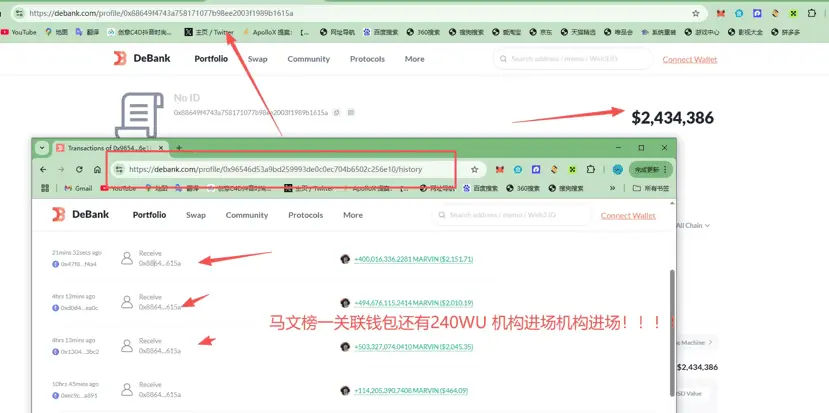
Task: Open the +503,327,074.0410 MARVIN transfer amount link
Action: (x=413, y=347)
